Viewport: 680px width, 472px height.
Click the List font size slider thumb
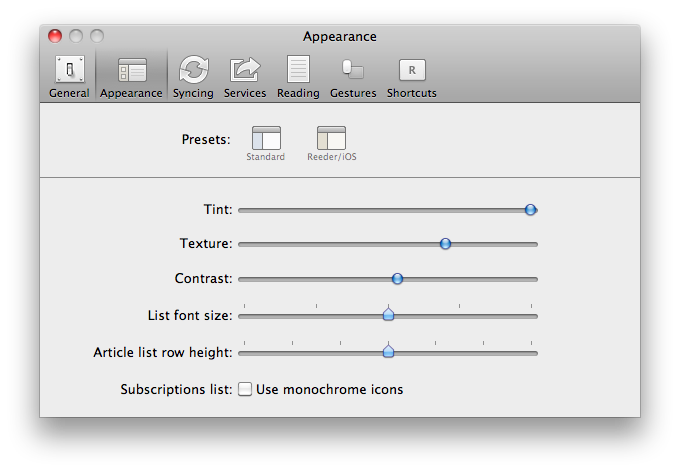point(389,315)
